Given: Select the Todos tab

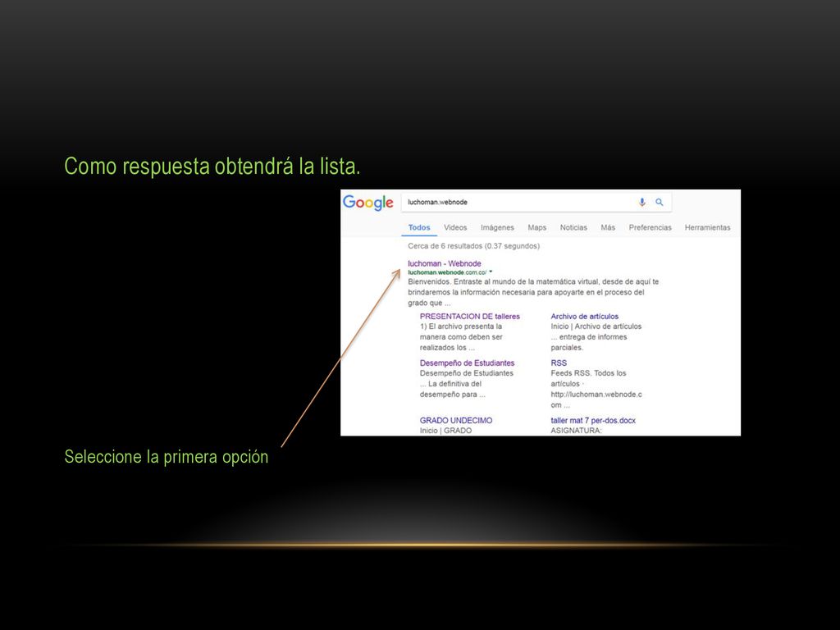Looking at the screenshot, I should [x=419, y=227].
